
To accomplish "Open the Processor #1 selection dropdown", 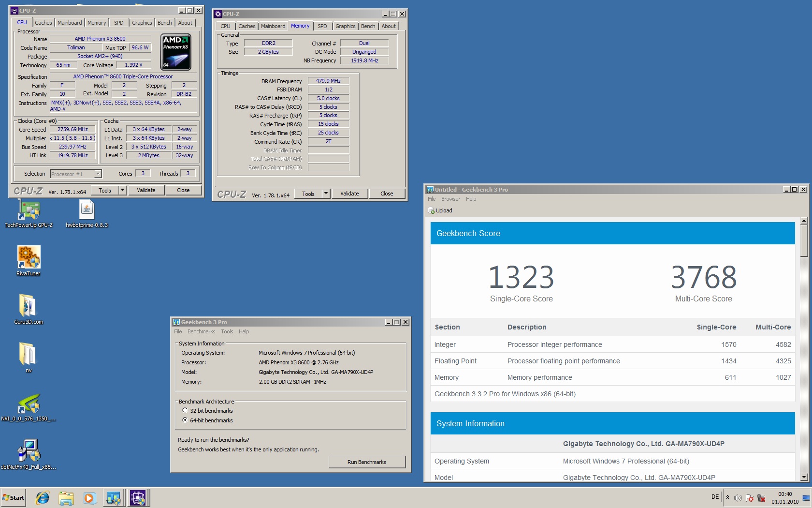I will click(98, 174).
